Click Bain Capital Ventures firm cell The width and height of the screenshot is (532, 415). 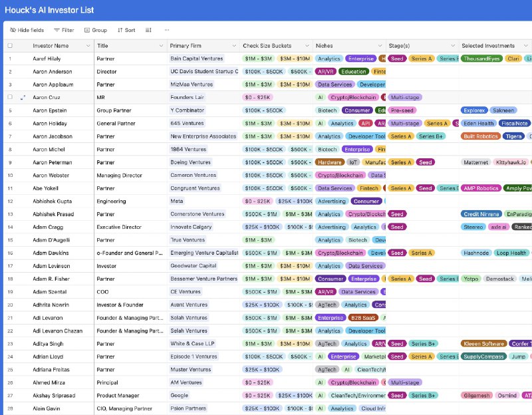(197, 59)
